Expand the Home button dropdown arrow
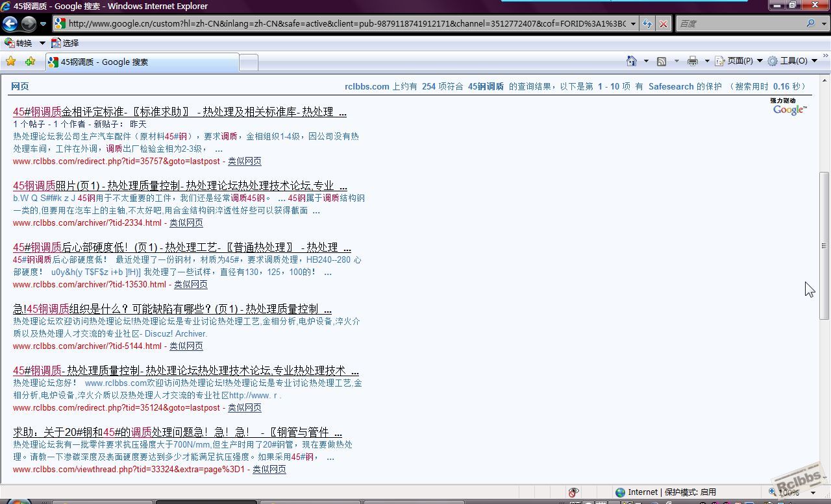The width and height of the screenshot is (831, 504). tap(646, 61)
